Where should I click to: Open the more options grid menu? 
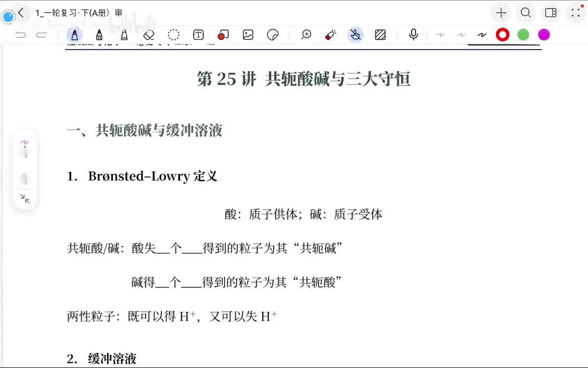(x=576, y=12)
